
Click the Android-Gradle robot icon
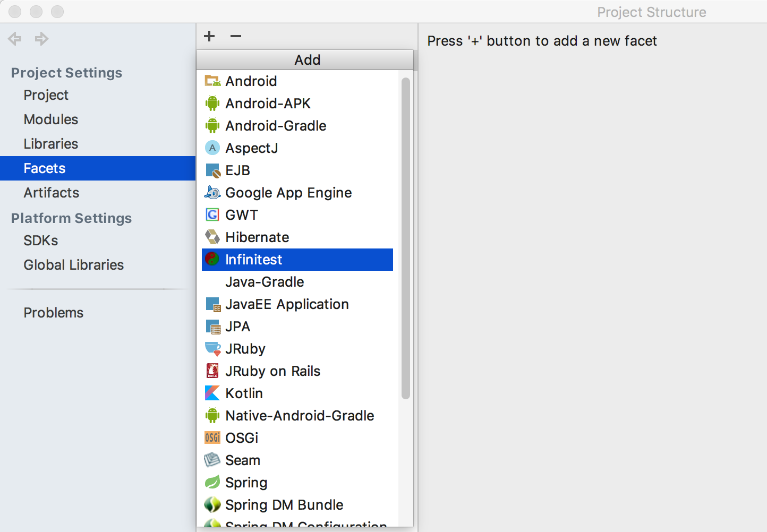(212, 125)
